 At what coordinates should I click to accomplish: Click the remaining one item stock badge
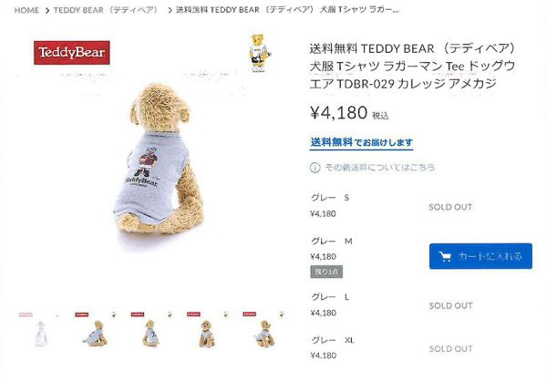326,272
